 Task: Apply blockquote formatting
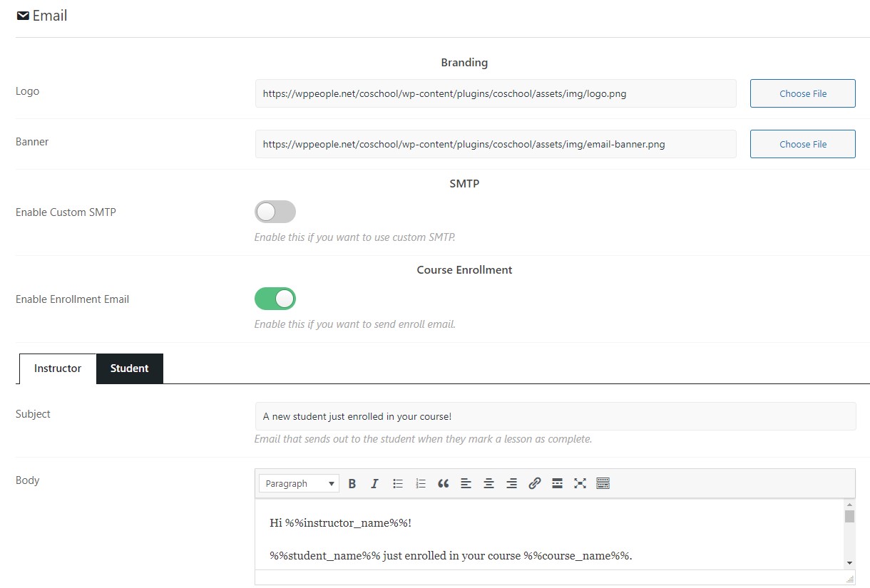point(443,484)
